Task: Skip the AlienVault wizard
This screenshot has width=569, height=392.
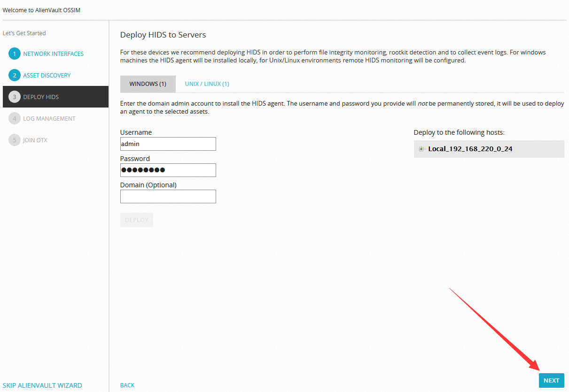Action: point(42,385)
